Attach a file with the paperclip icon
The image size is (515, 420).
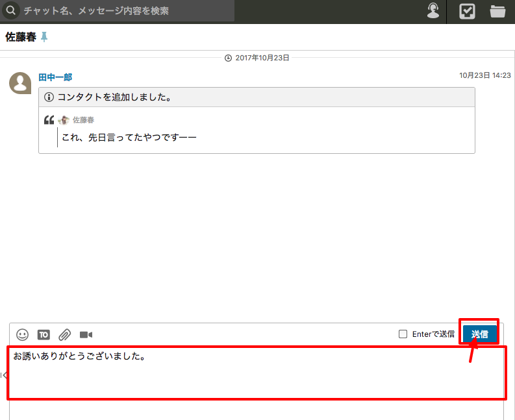[x=65, y=334]
